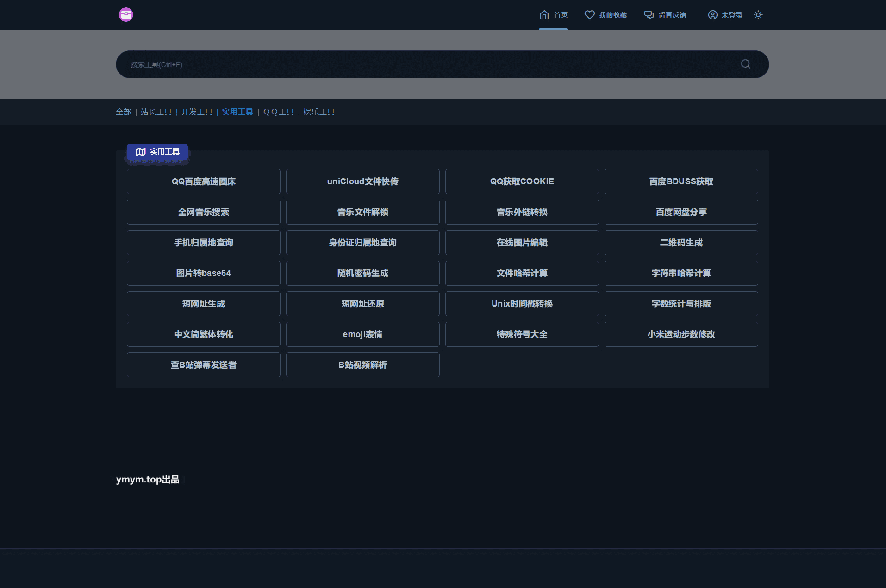Open the 二维码生成 tool
Viewport: 886px width, 588px height.
681,243
